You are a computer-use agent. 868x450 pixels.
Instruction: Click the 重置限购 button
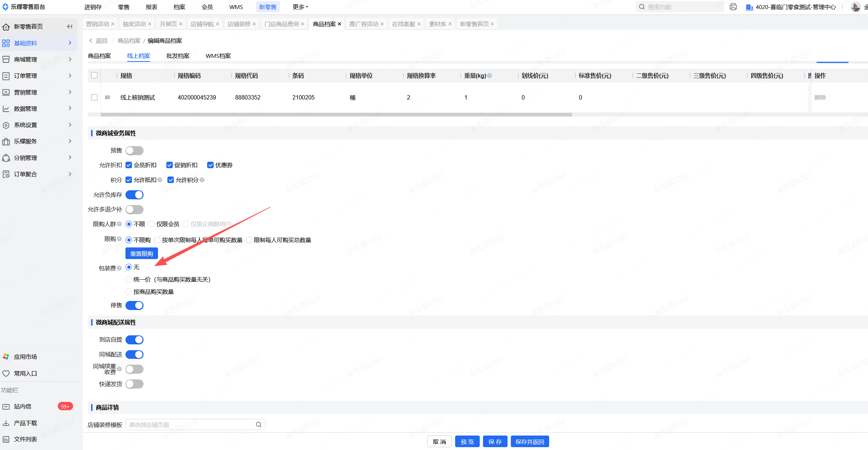(141, 254)
